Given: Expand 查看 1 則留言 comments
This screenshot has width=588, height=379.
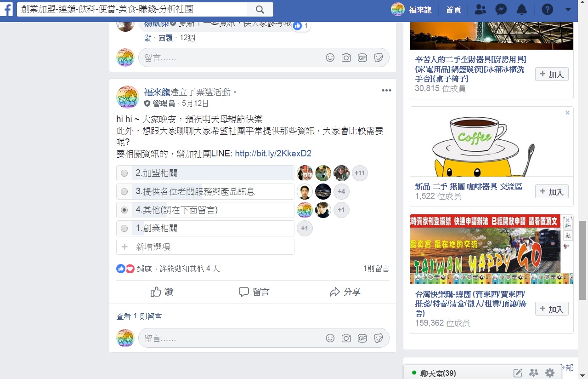Looking at the screenshot, I should click(139, 316).
